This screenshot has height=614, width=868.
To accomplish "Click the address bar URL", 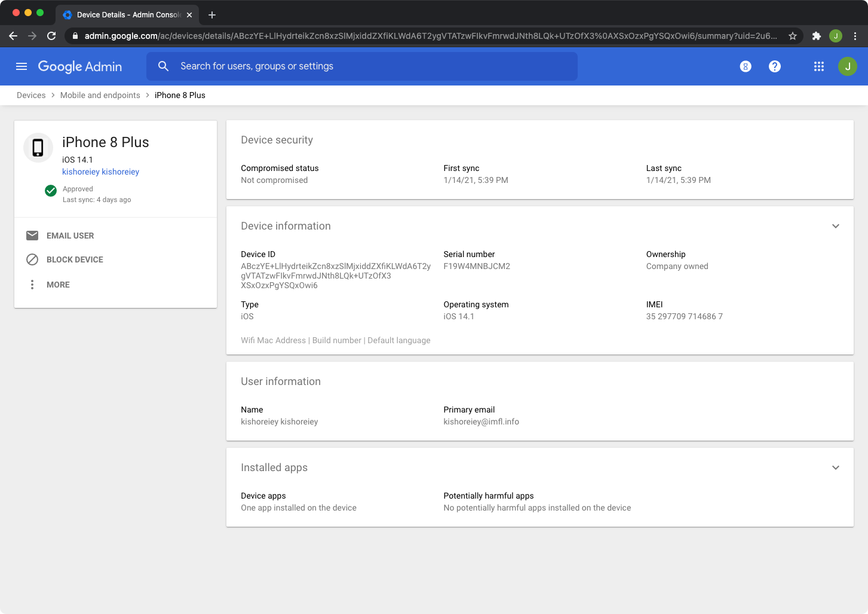I will tap(431, 36).
